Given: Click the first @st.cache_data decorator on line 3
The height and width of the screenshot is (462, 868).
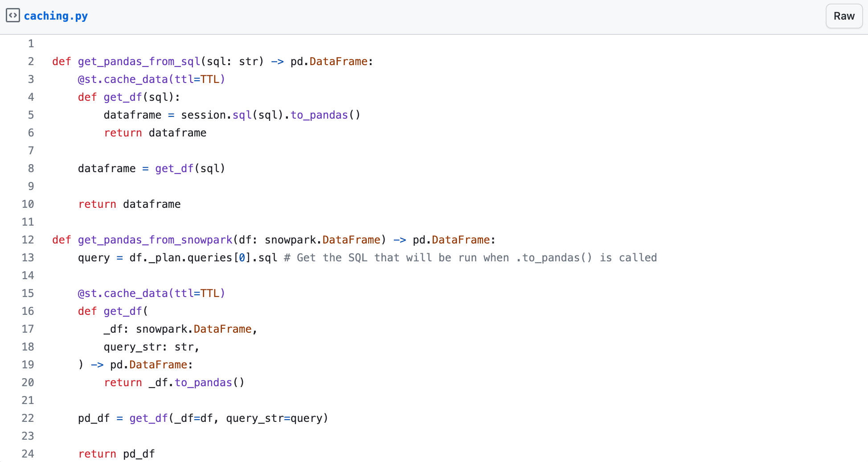Looking at the screenshot, I should click(151, 79).
